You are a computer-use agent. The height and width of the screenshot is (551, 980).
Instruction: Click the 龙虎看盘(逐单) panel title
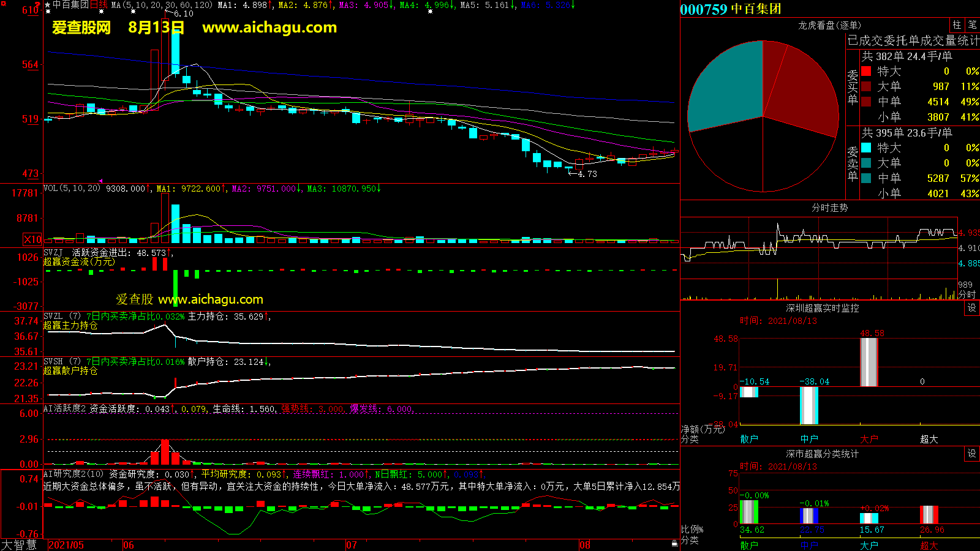click(829, 25)
